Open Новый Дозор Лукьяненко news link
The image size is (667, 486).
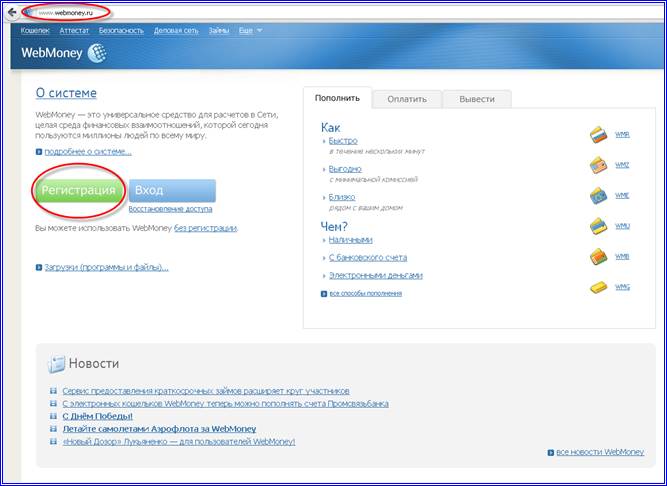pyautogui.click(x=179, y=442)
